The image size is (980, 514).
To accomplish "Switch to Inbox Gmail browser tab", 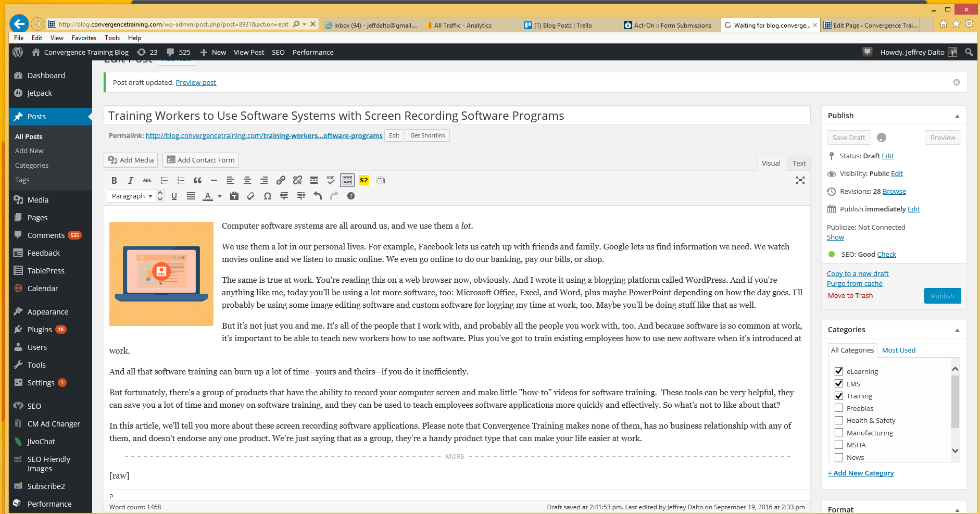I will 370,25.
